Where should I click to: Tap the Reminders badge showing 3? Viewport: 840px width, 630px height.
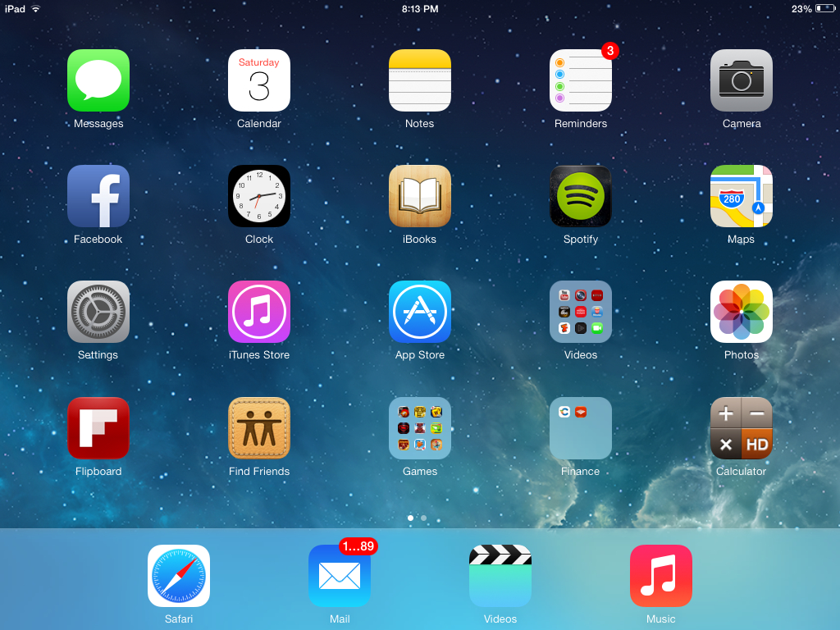[x=610, y=51]
